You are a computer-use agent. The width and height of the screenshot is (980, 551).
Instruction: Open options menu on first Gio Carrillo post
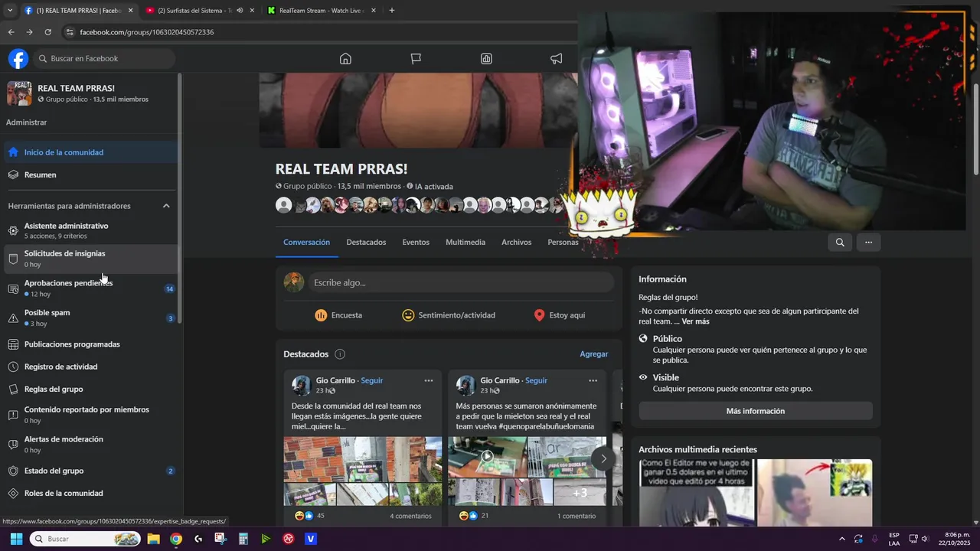(429, 380)
